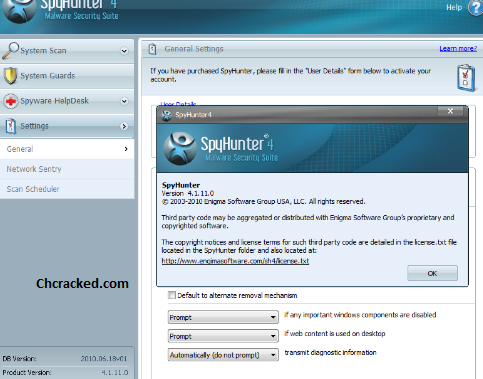Click the bold SpyHunter name in dialog
The height and width of the screenshot is (379, 483).
[181, 185]
